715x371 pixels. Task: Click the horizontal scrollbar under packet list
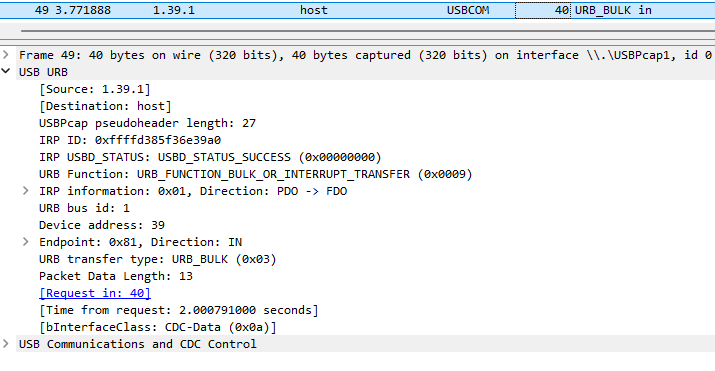[368, 31]
